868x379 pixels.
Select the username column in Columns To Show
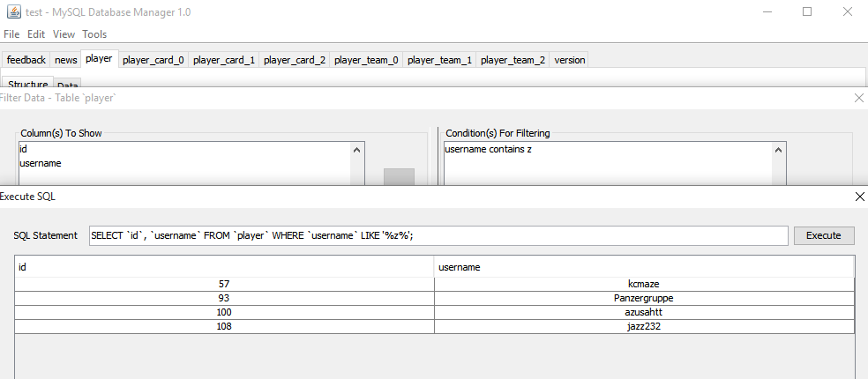41,163
